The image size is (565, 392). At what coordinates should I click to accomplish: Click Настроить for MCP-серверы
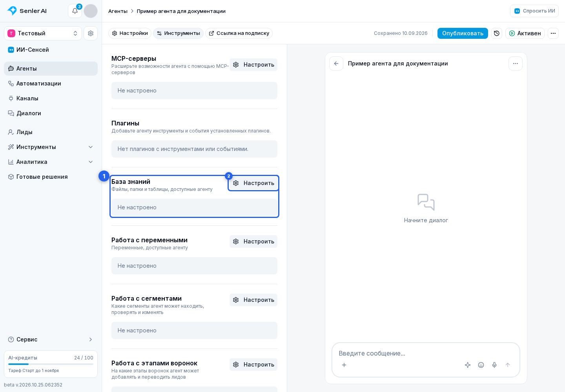click(x=253, y=65)
